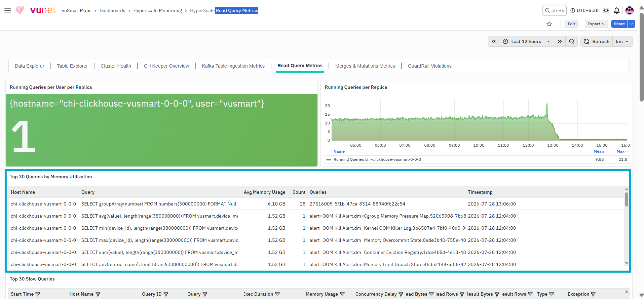Viewport: 644px width, 299px height.
Task: Select the Kernel OOM Killer Log alert cell
Action: (387, 228)
